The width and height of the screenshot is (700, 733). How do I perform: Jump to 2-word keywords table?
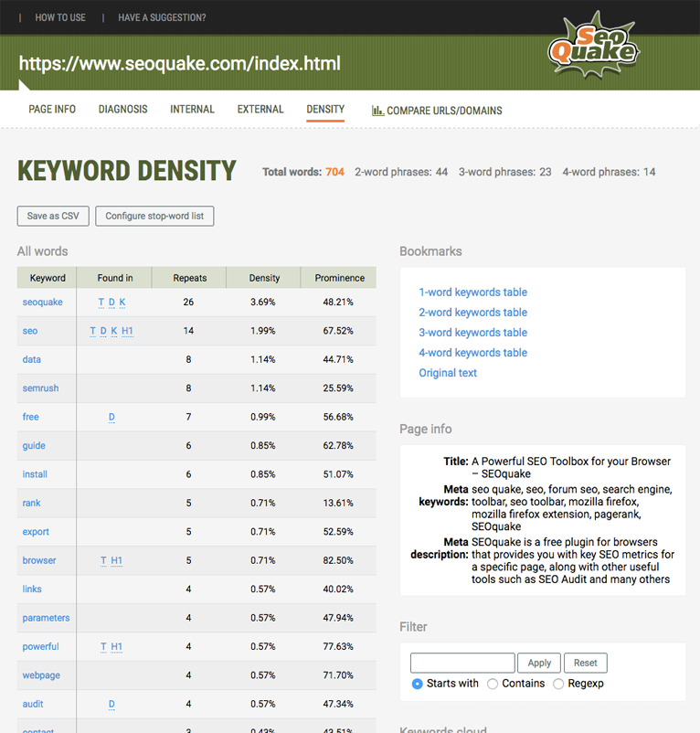(472, 313)
